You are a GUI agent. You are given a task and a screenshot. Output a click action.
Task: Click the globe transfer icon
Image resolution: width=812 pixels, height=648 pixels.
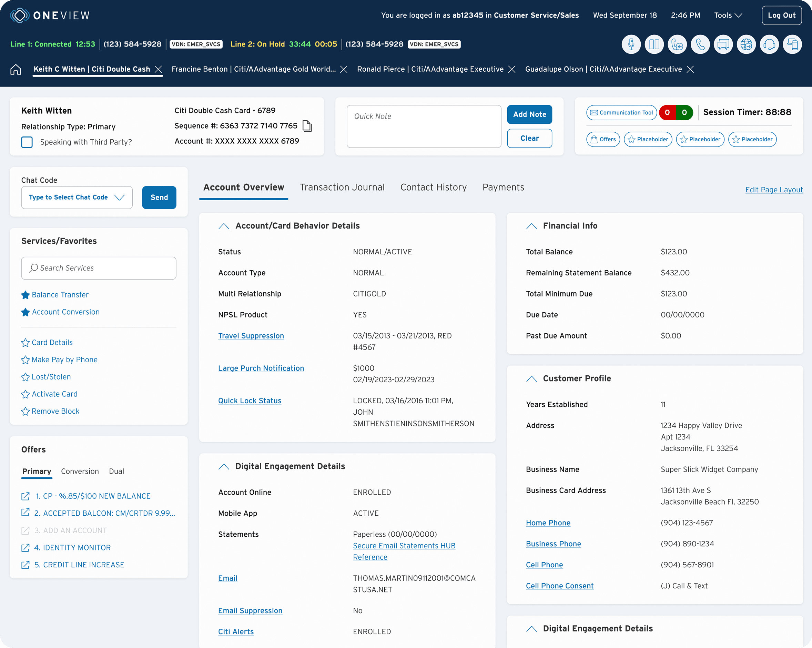tap(746, 44)
